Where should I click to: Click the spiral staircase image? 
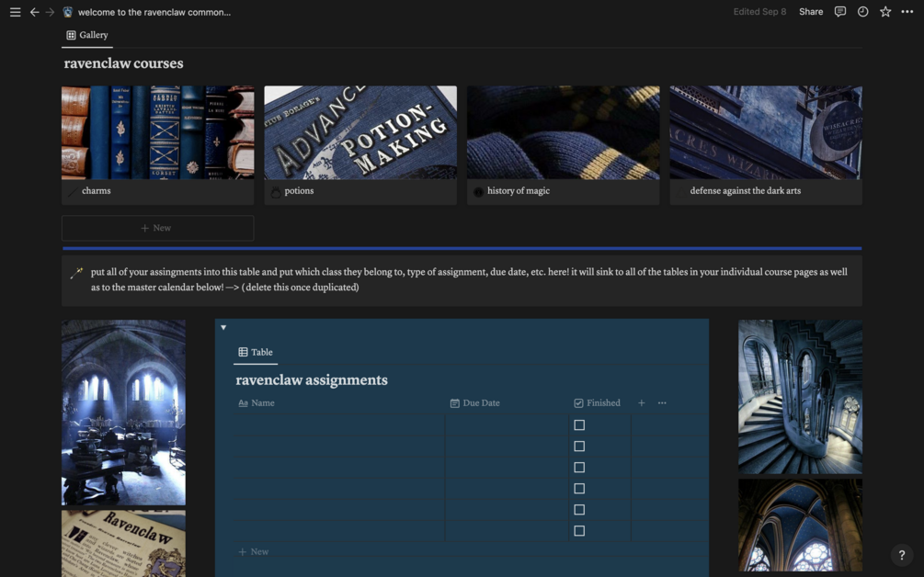coord(800,396)
